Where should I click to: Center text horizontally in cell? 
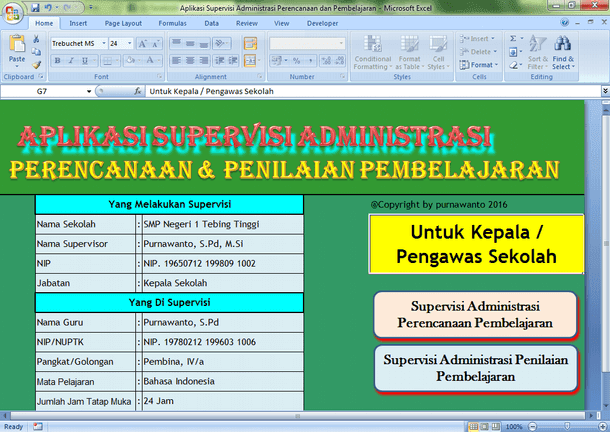point(190,60)
